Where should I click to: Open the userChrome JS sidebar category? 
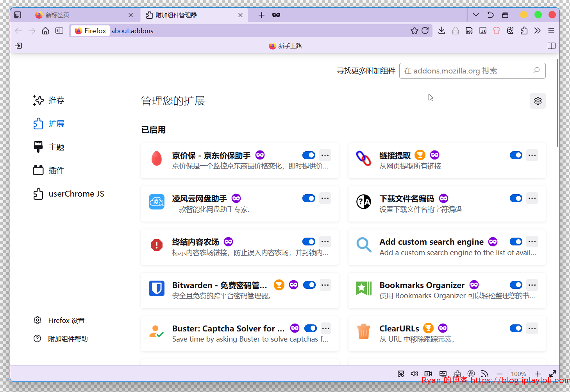click(x=69, y=194)
